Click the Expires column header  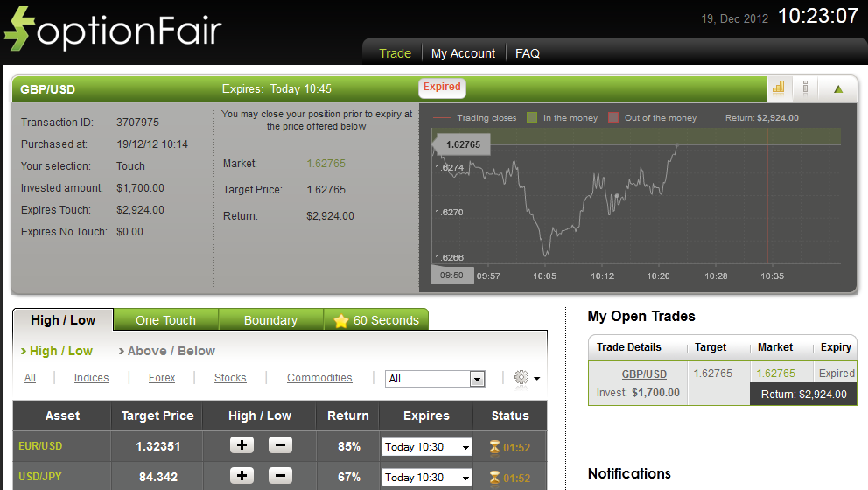(x=426, y=416)
